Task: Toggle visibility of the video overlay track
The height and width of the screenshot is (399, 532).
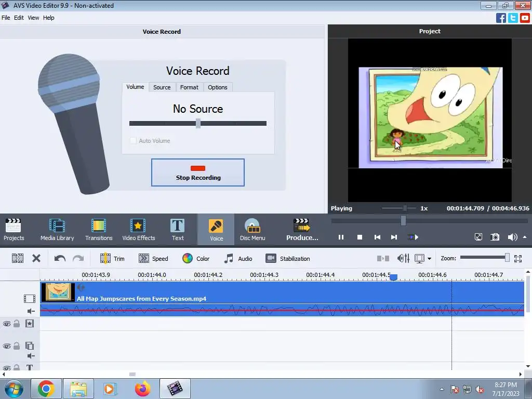Action: click(6, 346)
